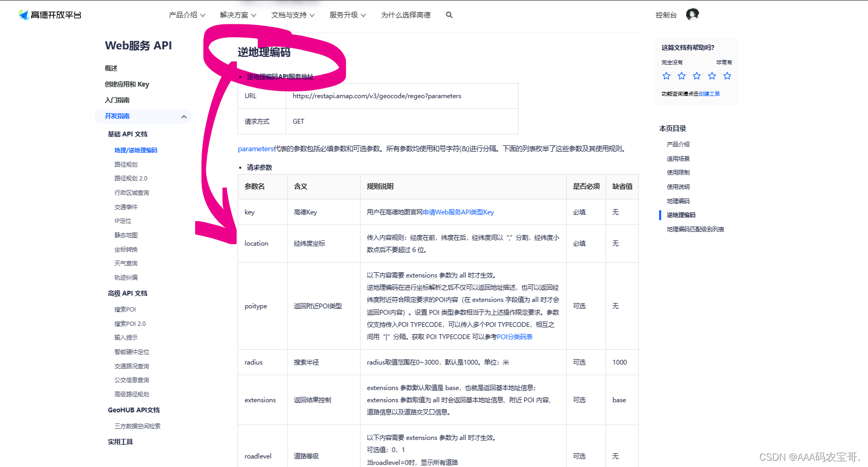Rate the document three stars
The height and width of the screenshot is (467, 868).
[697, 76]
